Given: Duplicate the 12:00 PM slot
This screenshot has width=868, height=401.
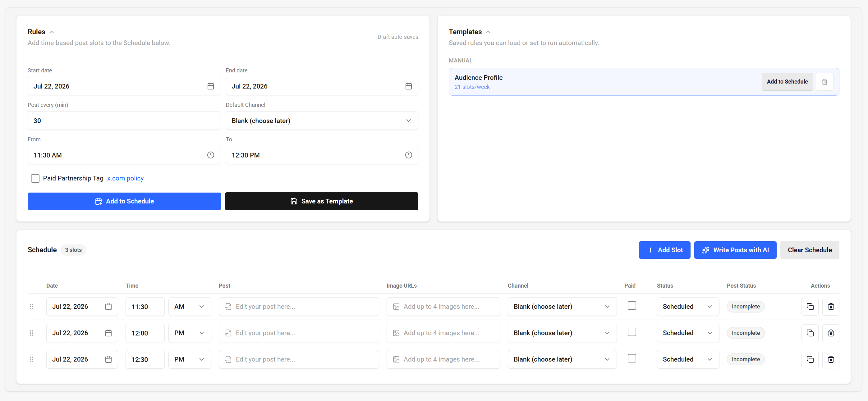Looking at the screenshot, I should point(810,333).
